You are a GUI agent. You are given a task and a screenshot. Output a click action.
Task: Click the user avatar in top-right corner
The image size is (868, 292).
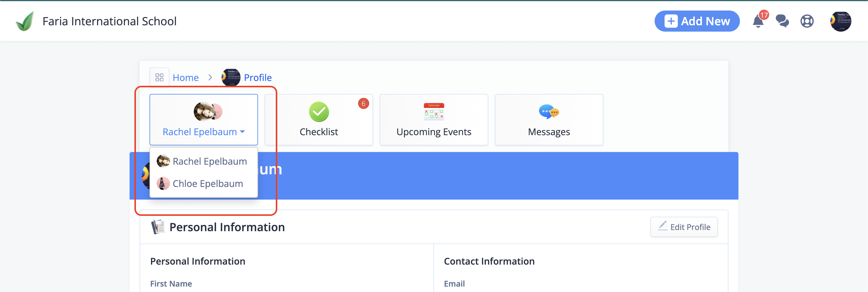coord(840,22)
